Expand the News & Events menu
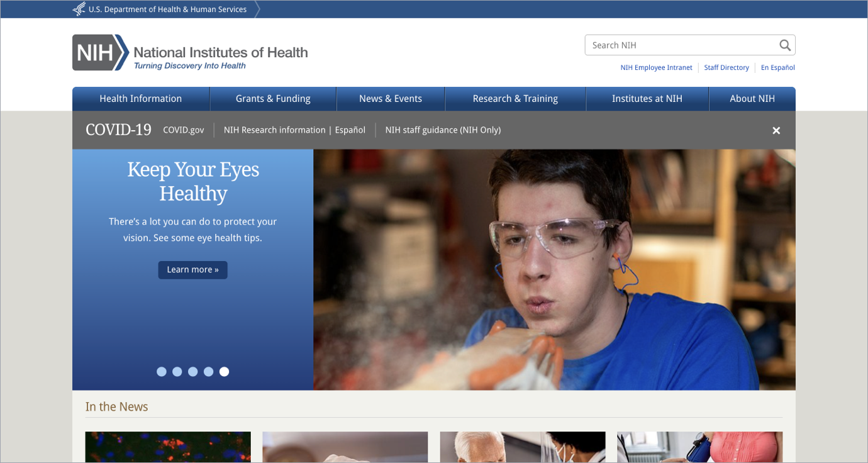 pyautogui.click(x=391, y=99)
